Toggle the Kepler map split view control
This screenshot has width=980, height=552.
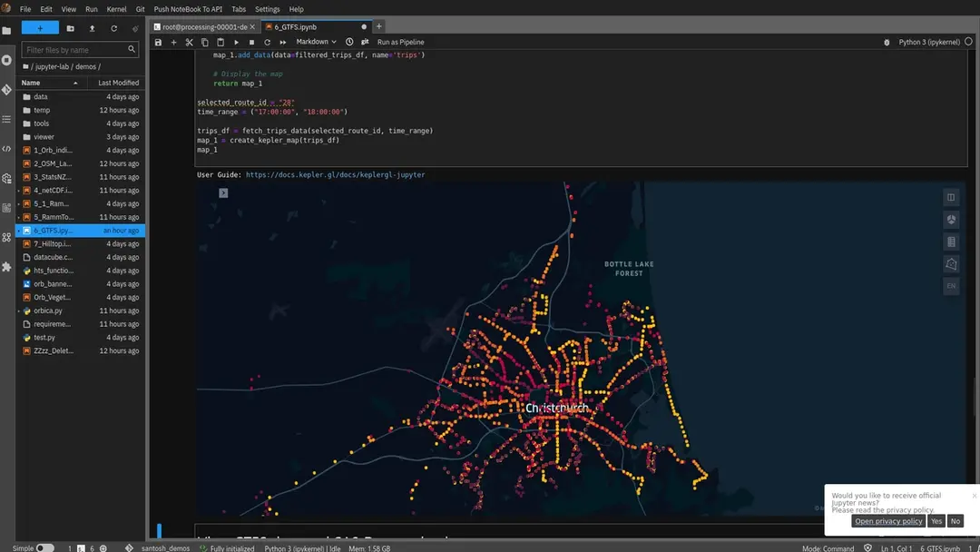click(x=951, y=197)
